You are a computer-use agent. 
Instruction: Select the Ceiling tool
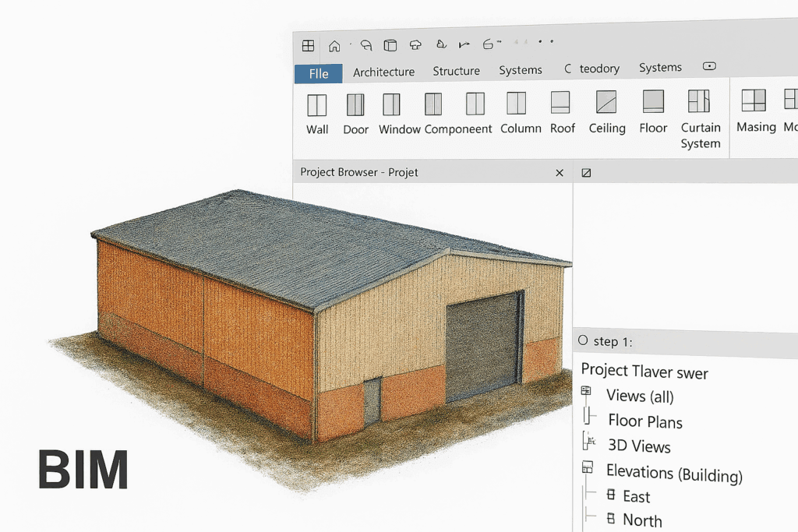(606, 103)
